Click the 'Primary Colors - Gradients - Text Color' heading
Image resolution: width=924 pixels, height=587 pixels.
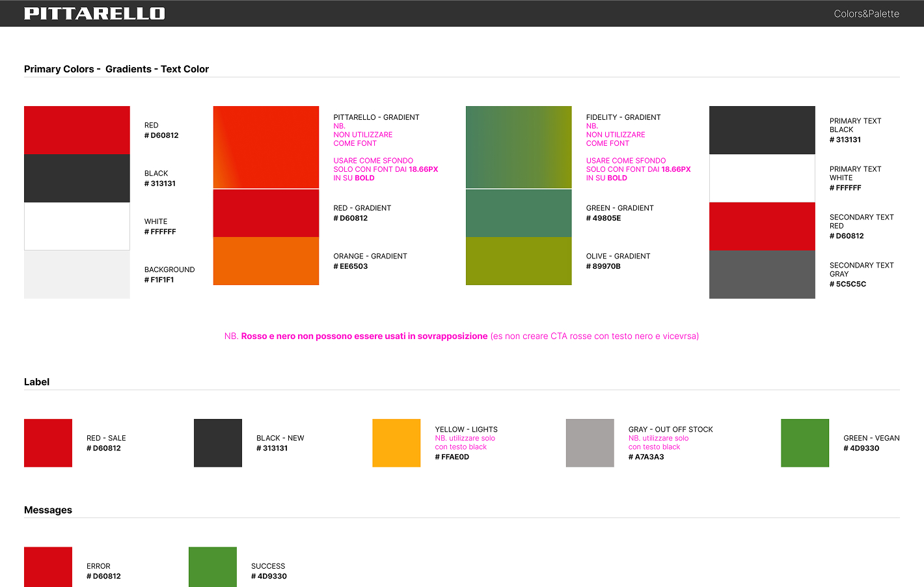116,69
